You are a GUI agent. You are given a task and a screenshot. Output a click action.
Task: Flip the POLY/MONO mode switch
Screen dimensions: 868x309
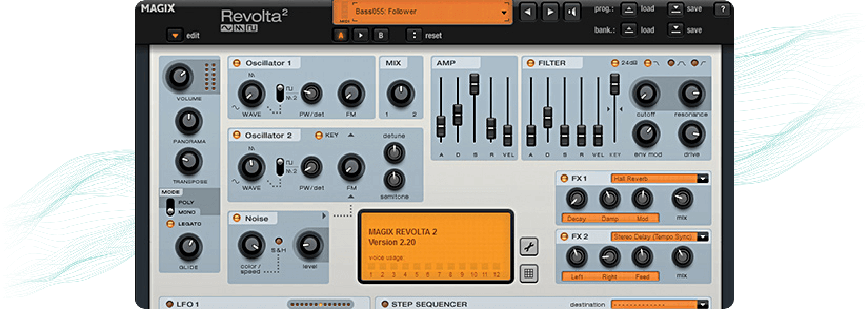170,207
